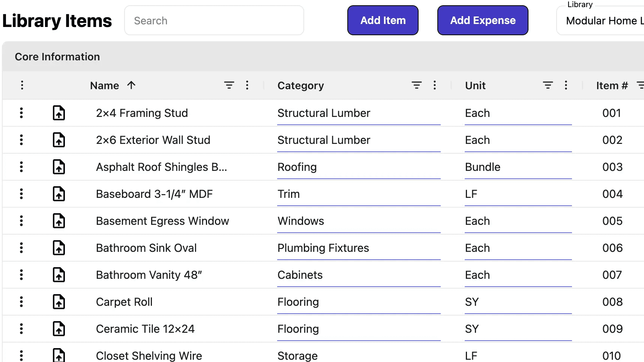
Task: Open the document icon for Bathroom Sink Oval
Action: (59, 248)
